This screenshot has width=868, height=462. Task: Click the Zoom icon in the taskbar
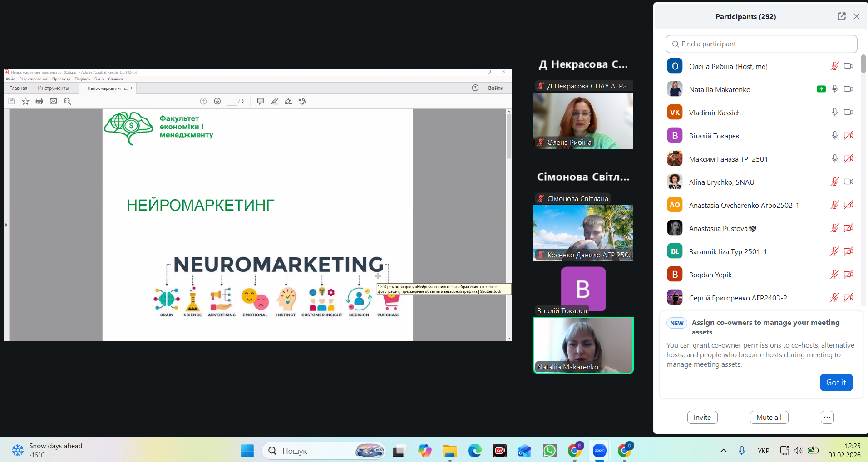(x=599, y=451)
